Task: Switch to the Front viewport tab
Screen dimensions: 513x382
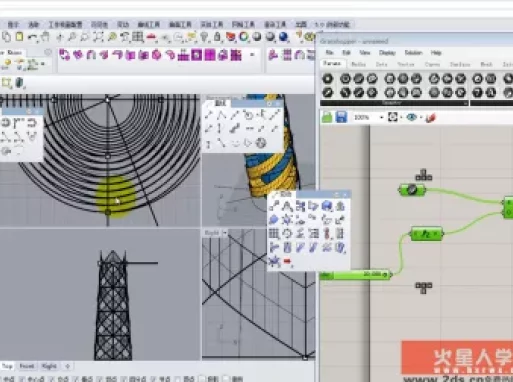Action: click(27, 366)
